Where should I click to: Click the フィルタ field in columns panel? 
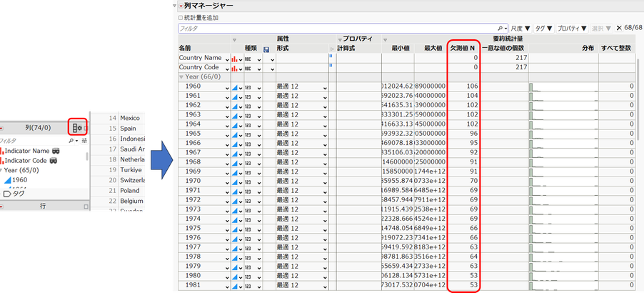pos(34,141)
